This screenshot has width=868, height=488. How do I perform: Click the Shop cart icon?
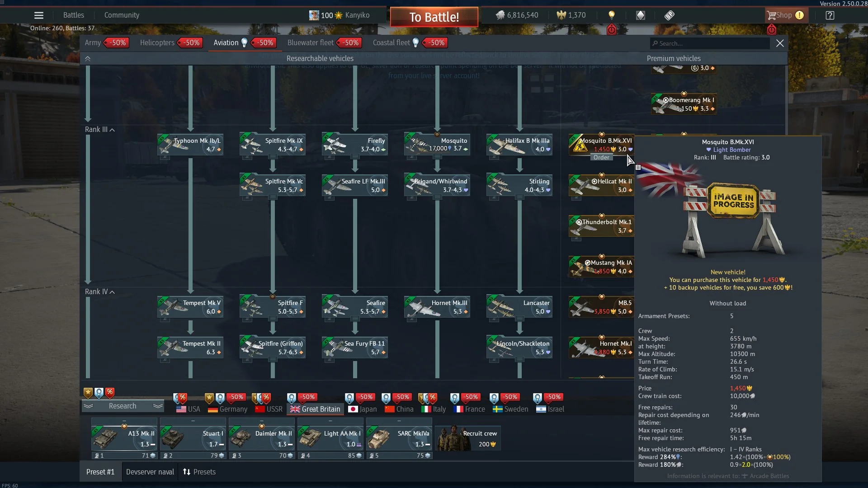pyautogui.click(x=771, y=15)
